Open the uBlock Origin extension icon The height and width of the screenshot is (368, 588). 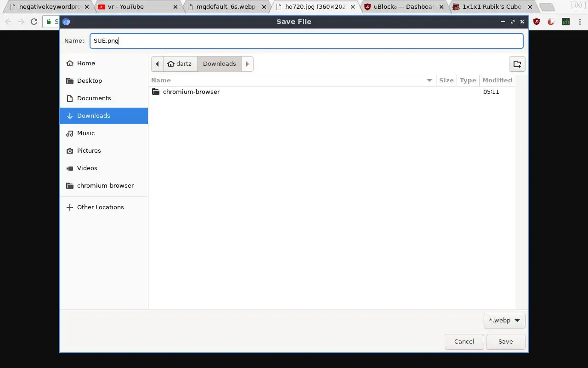pos(537,22)
